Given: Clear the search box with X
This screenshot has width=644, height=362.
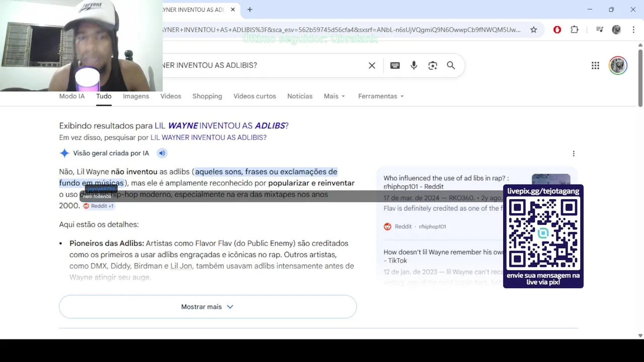Looking at the screenshot, I should point(372,65).
